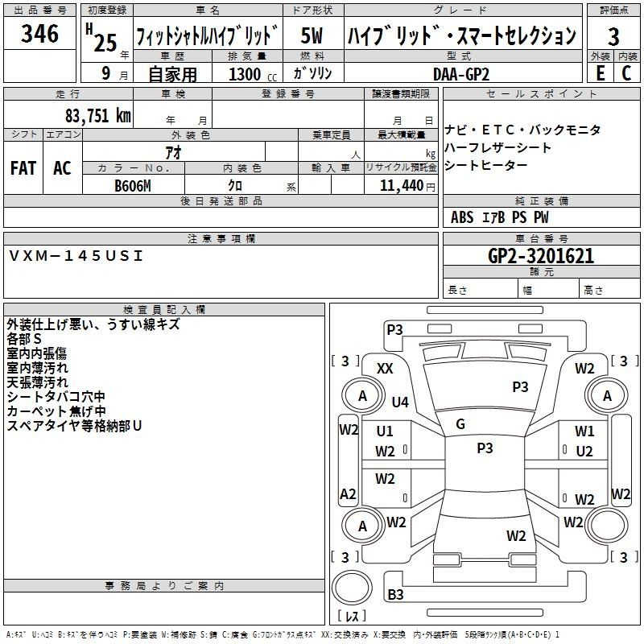644x644 pixels.
Task: Click the XX replaced-panel marker on the car diagram
Action: coord(385,368)
